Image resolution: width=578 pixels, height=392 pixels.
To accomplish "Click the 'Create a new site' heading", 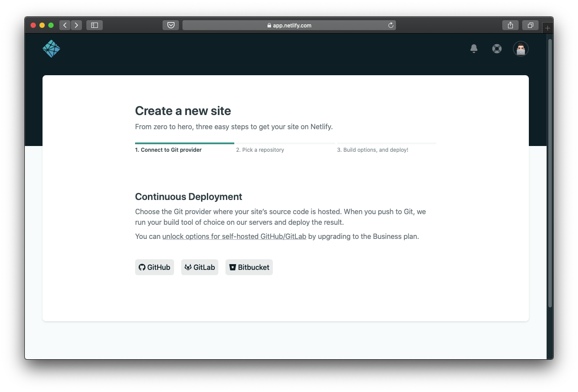I will (183, 111).
